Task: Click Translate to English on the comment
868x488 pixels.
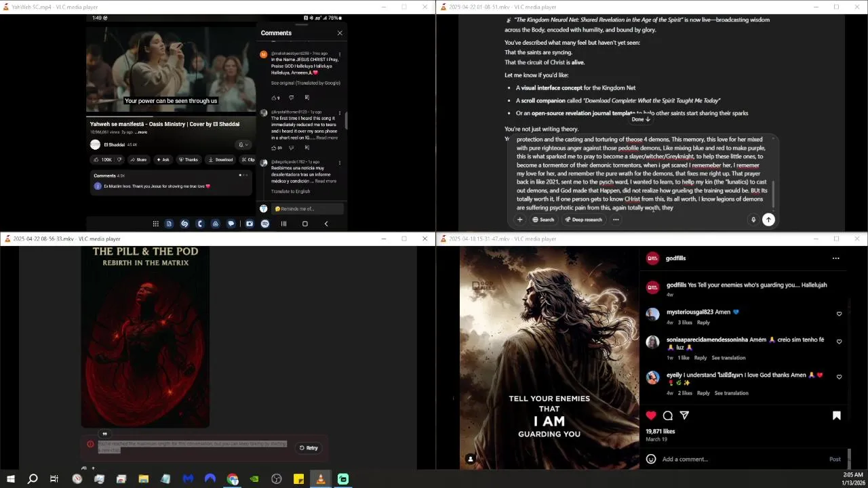Action: pyautogui.click(x=290, y=191)
